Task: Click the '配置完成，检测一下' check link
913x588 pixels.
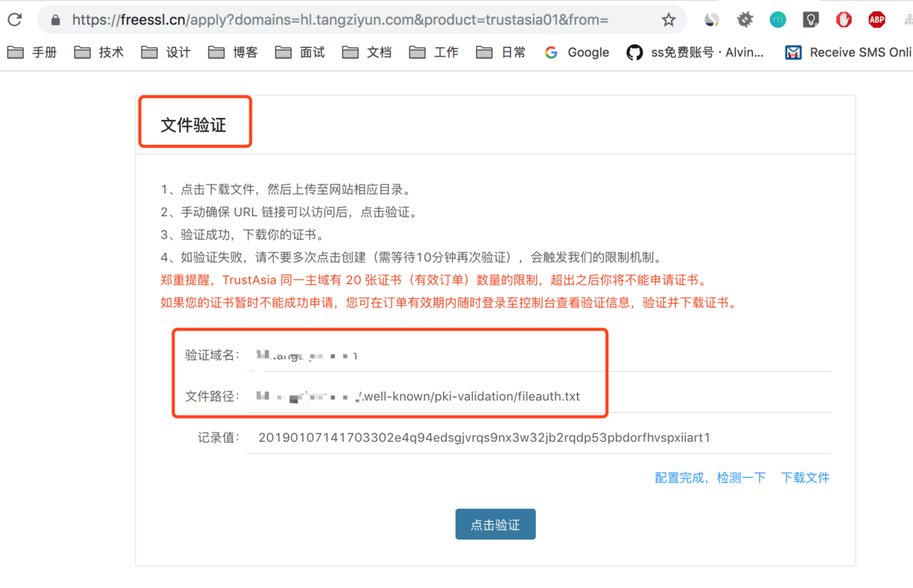Action: pyautogui.click(x=710, y=477)
